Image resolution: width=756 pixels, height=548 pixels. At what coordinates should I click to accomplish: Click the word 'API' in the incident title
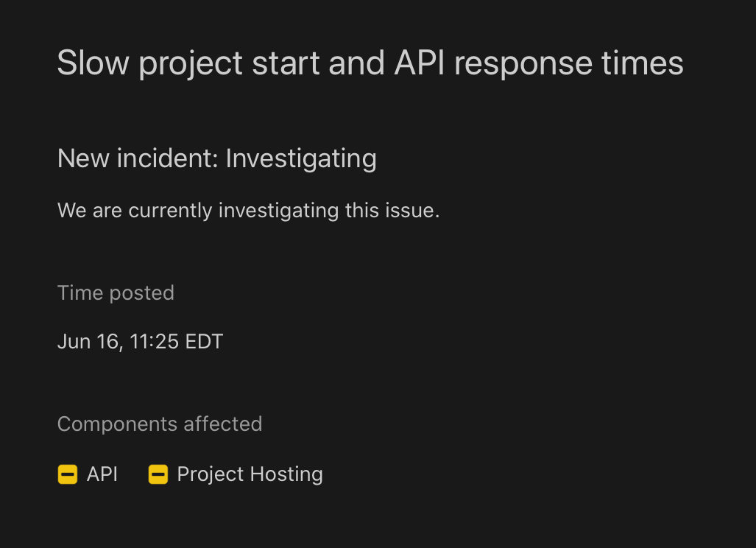coord(420,63)
